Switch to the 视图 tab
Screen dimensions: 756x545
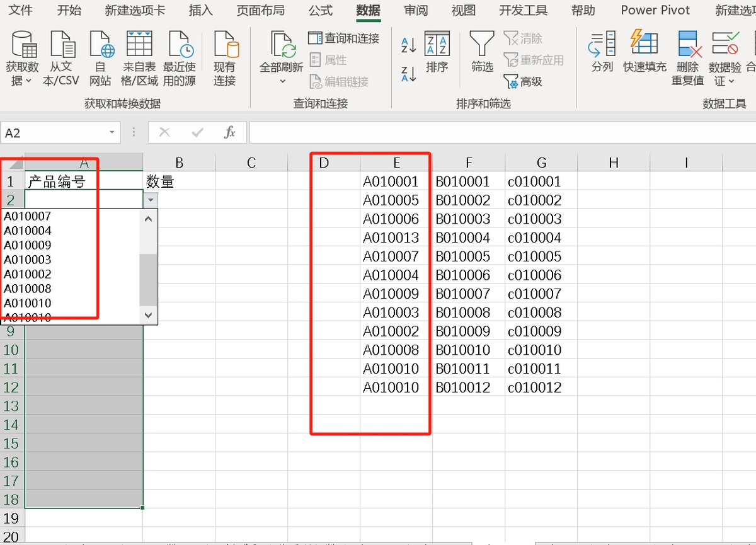tap(463, 10)
